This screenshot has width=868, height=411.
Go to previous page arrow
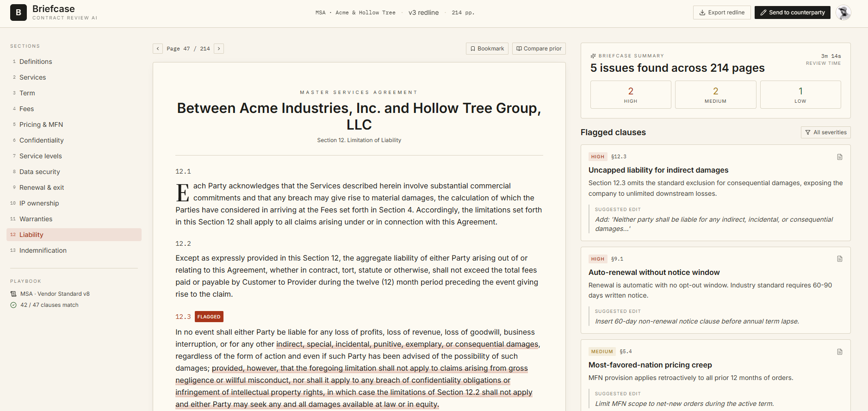tap(158, 49)
